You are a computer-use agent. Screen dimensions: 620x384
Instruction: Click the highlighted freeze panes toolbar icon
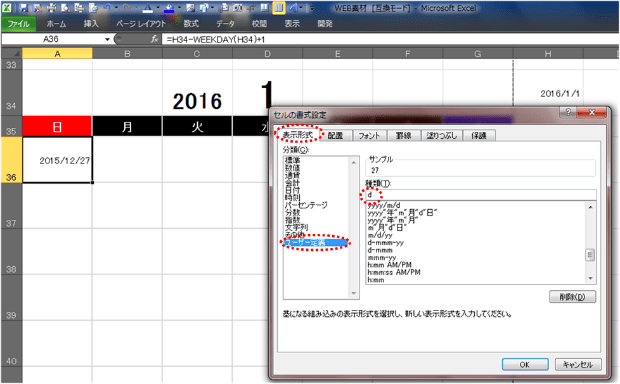pyautogui.click(x=279, y=8)
